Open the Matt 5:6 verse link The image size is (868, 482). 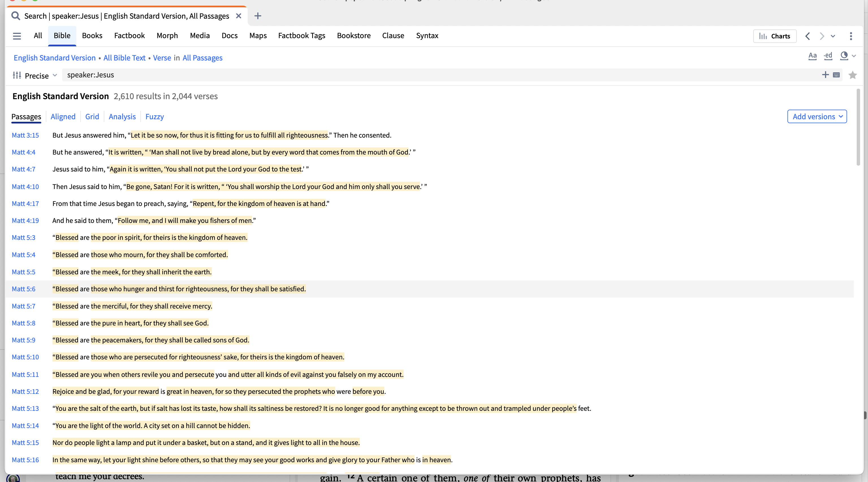23,289
